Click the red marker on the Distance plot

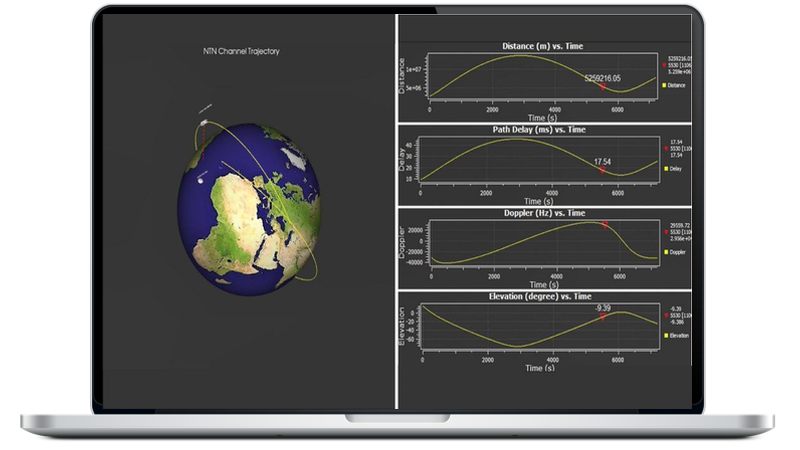603,87
